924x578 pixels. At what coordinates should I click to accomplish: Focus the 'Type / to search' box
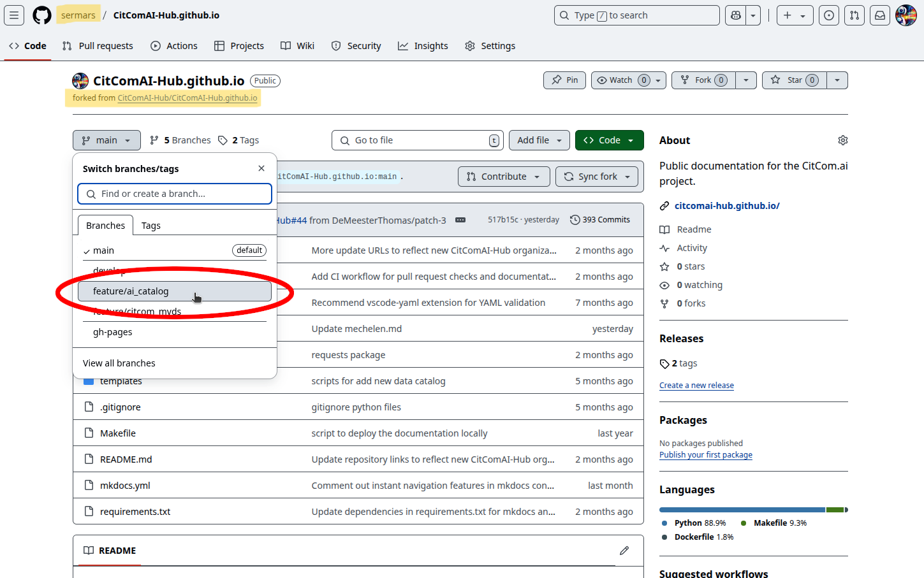tap(636, 15)
